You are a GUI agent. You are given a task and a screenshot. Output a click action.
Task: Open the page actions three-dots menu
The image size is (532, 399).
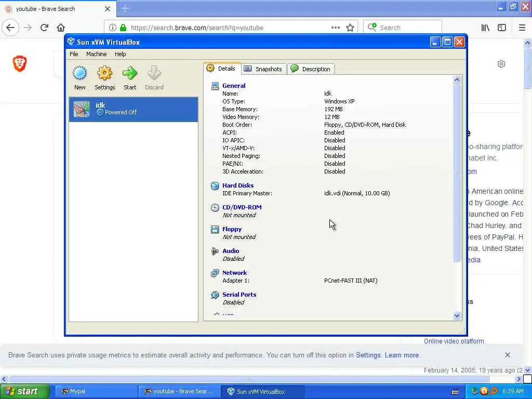click(335, 28)
